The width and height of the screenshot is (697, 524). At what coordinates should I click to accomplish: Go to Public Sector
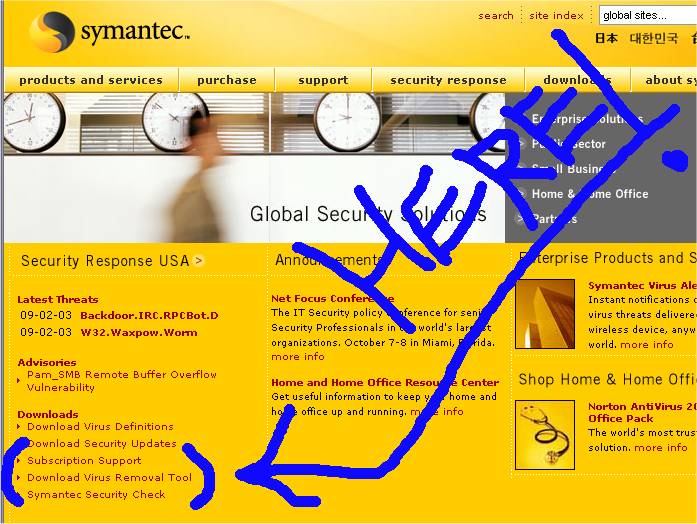[x=569, y=144]
